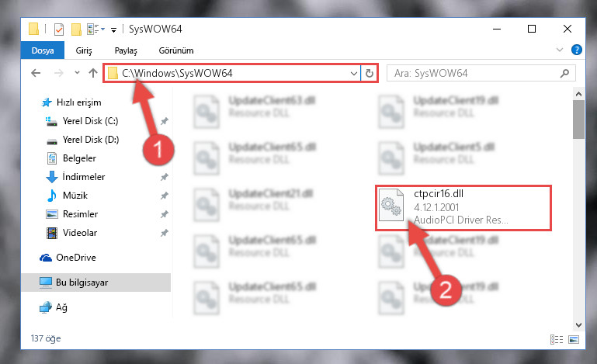
Task: Expand the address bar history dropdown
Action: pos(354,73)
